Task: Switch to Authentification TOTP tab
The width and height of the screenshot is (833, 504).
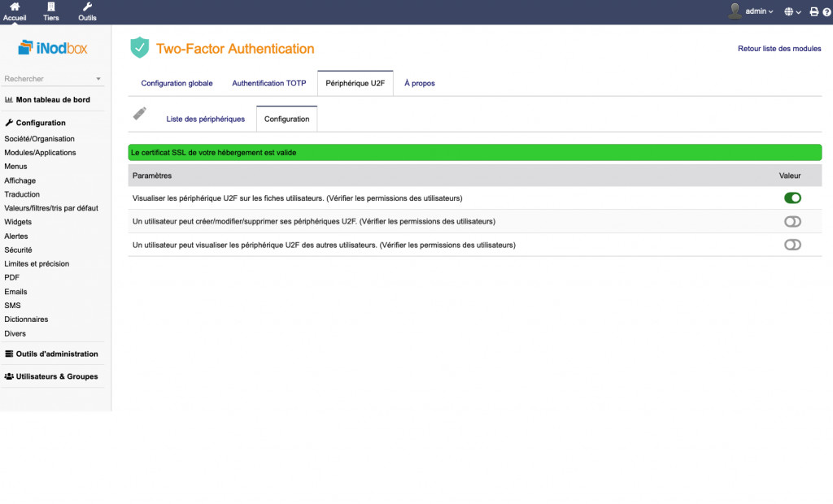Action: click(268, 84)
